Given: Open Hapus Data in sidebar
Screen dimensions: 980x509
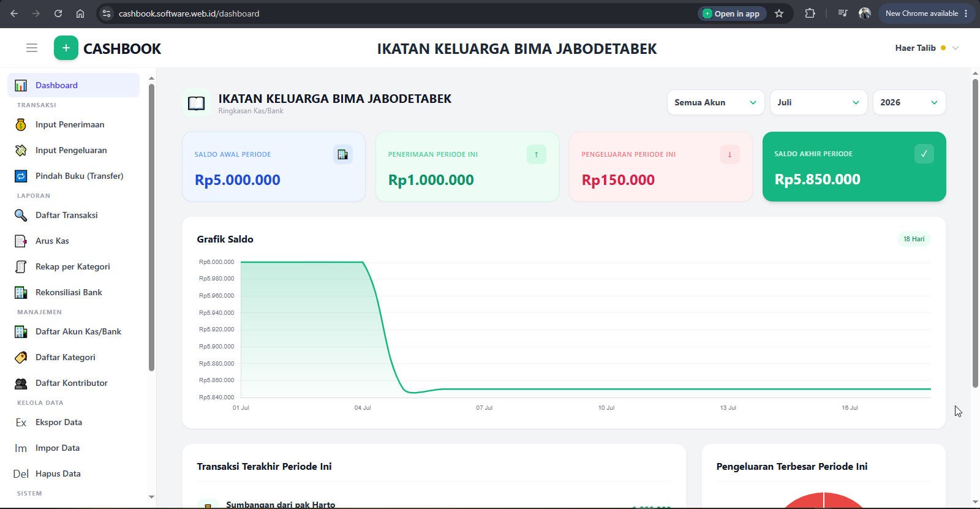Looking at the screenshot, I should [73, 473].
